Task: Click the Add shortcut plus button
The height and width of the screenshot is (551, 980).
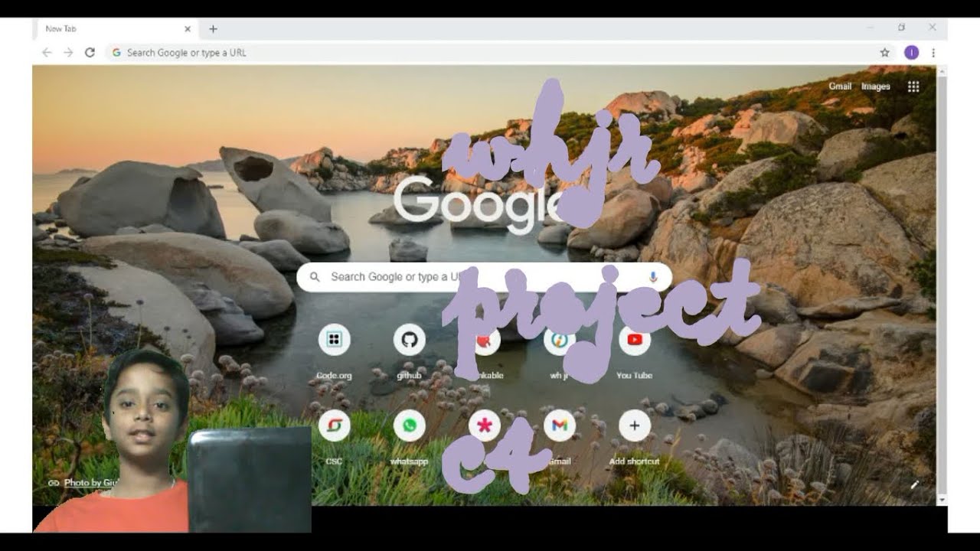Action: (635, 425)
